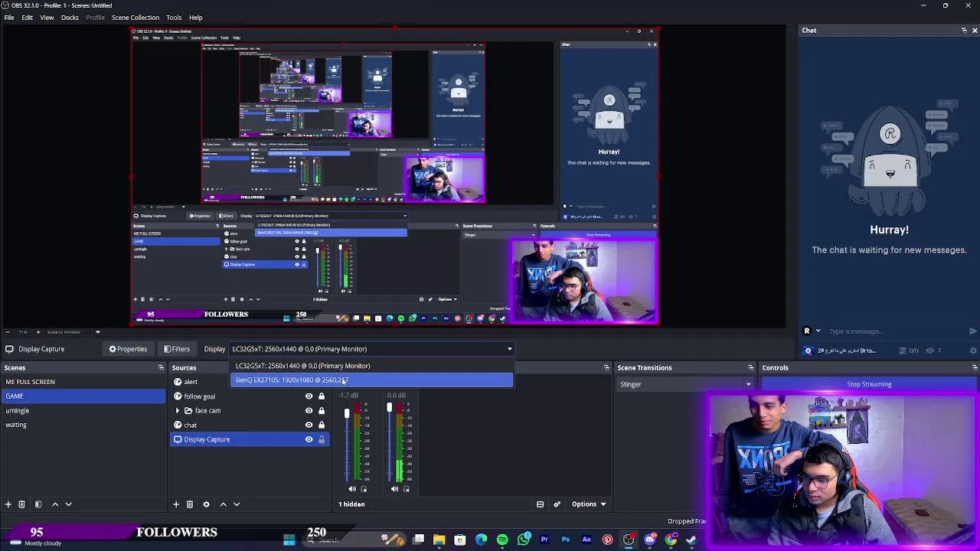This screenshot has height=551, width=980.
Task: Toggle visibility of chat source
Action: click(309, 425)
